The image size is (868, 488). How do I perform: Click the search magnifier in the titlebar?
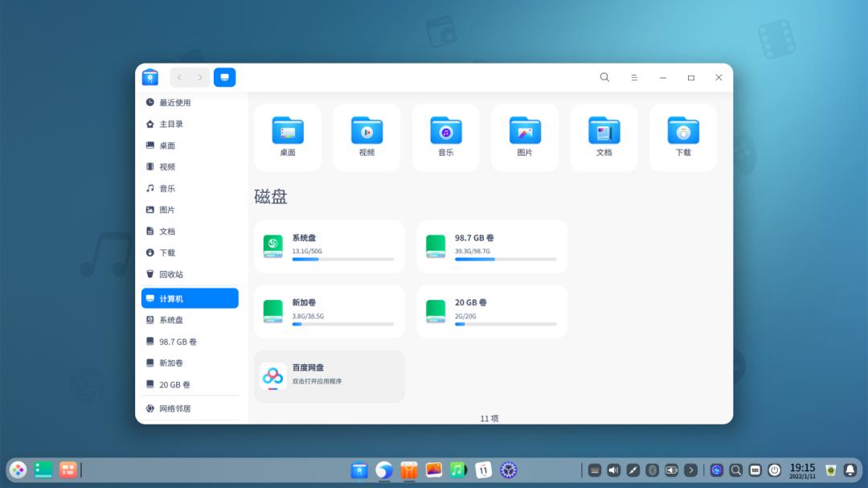[x=604, y=77]
